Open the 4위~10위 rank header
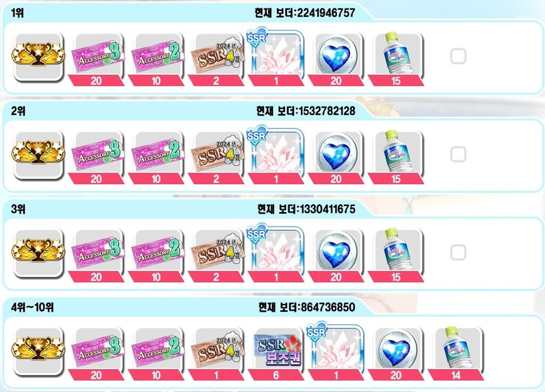This screenshot has width=545, height=392. point(32,307)
